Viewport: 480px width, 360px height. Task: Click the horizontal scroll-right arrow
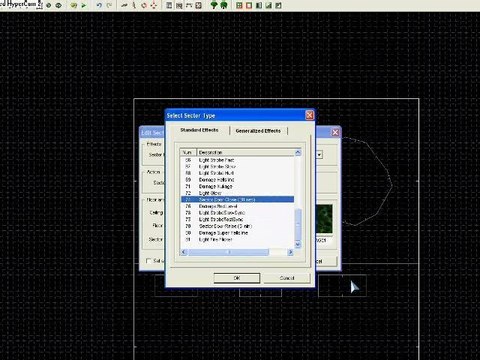[x=291, y=252]
